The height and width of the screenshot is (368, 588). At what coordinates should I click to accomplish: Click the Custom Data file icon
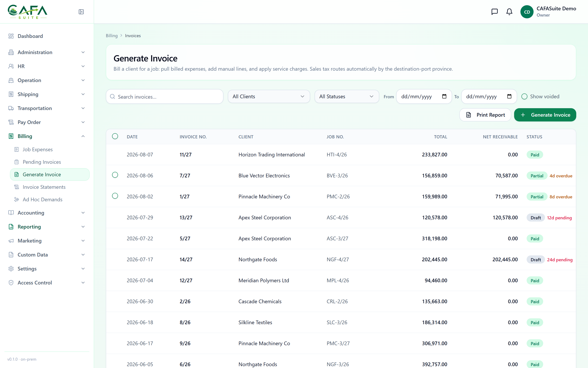click(x=11, y=255)
